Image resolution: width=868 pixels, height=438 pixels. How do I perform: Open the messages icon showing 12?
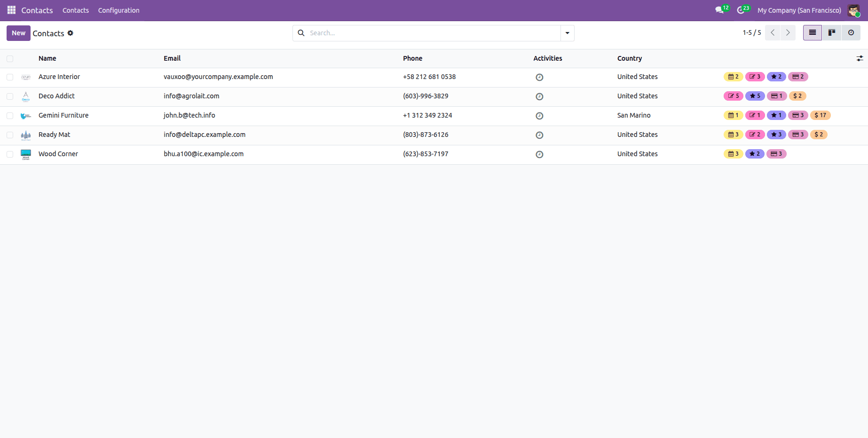pyautogui.click(x=719, y=10)
